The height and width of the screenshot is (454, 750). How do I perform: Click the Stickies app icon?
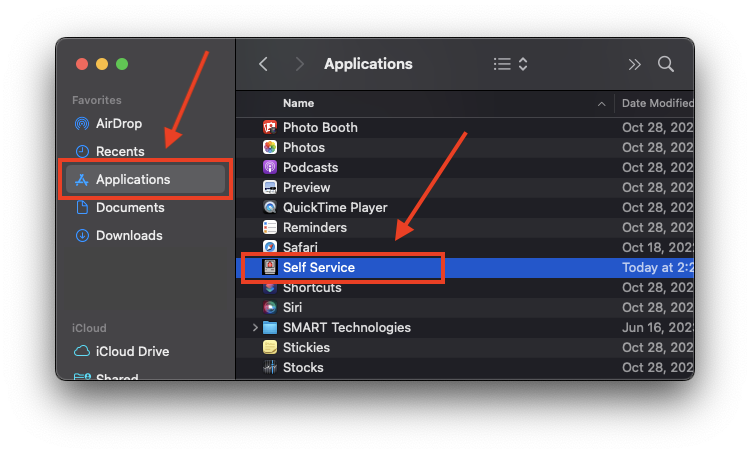[x=270, y=347]
